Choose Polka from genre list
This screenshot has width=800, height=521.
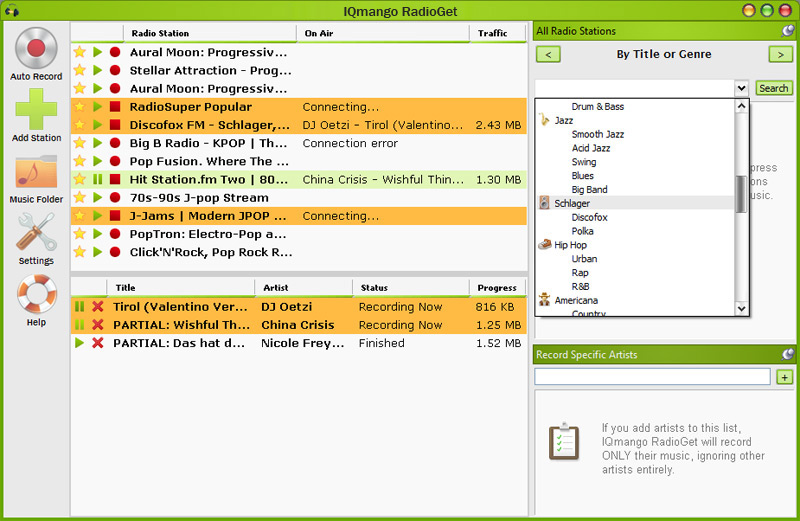(x=582, y=231)
